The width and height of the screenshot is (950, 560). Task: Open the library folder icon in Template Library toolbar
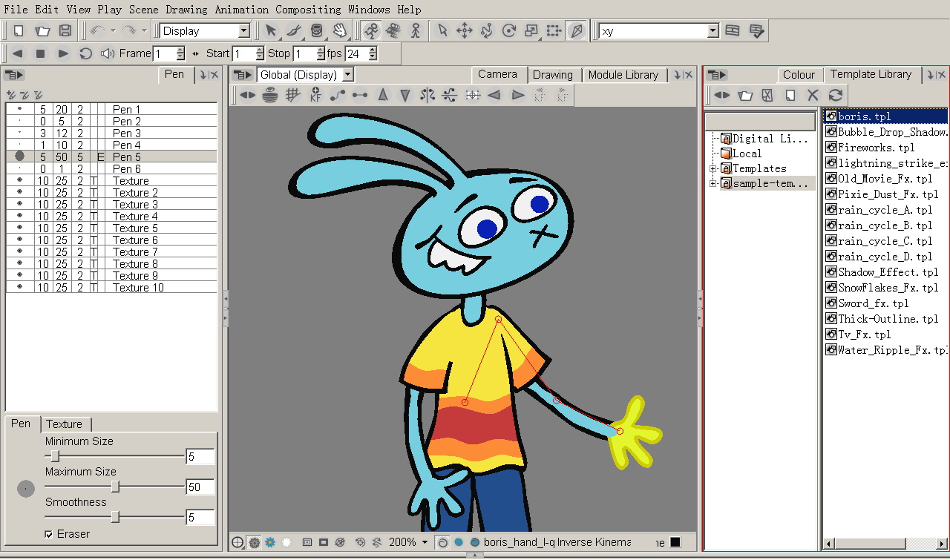[745, 95]
